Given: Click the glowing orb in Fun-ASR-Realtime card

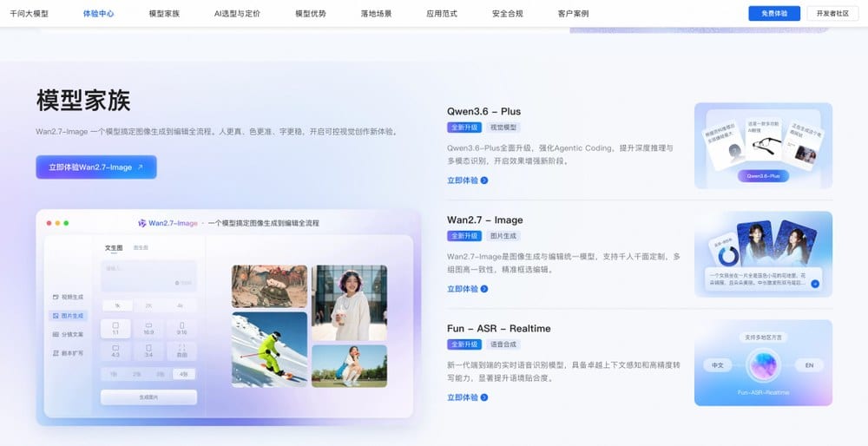Looking at the screenshot, I should point(763,365).
